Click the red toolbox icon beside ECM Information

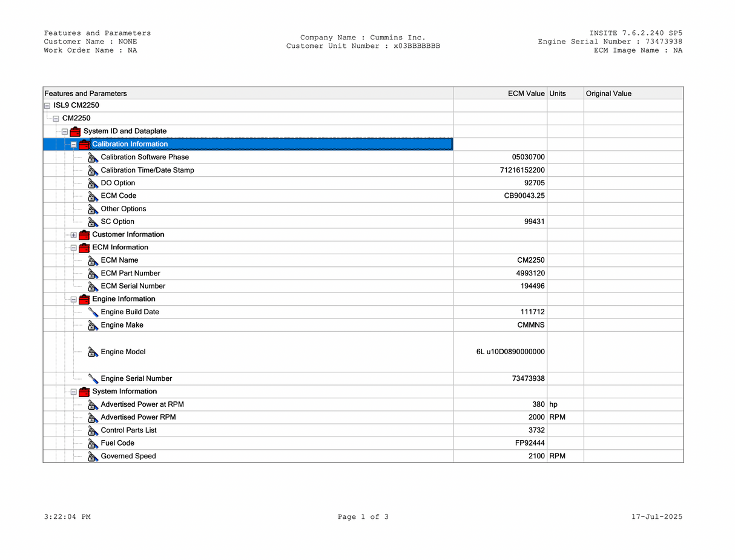(x=84, y=248)
